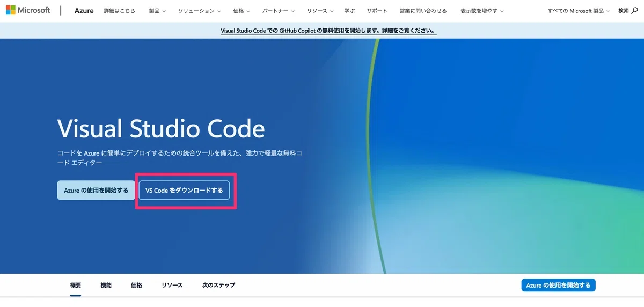
Task: Open the 学ぶ menu item
Action: (x=349, y=11)
